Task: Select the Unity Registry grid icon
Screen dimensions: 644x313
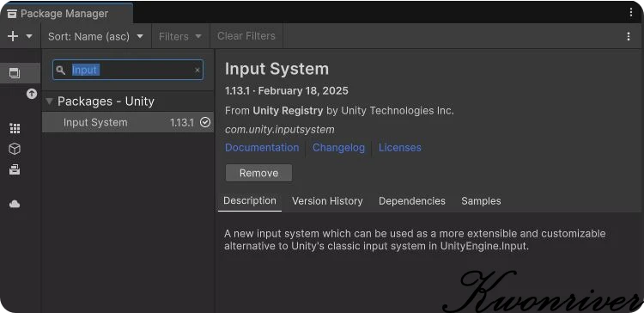Action: [15, 129]
